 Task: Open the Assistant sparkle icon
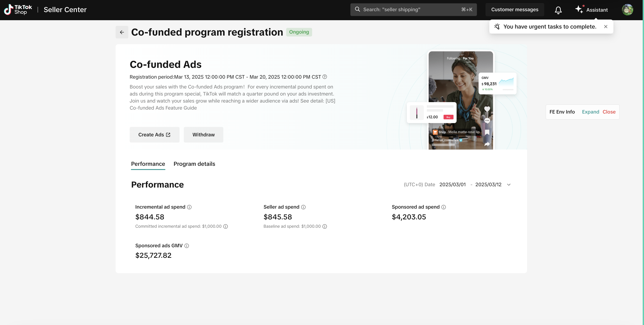(x=579, y=9)
